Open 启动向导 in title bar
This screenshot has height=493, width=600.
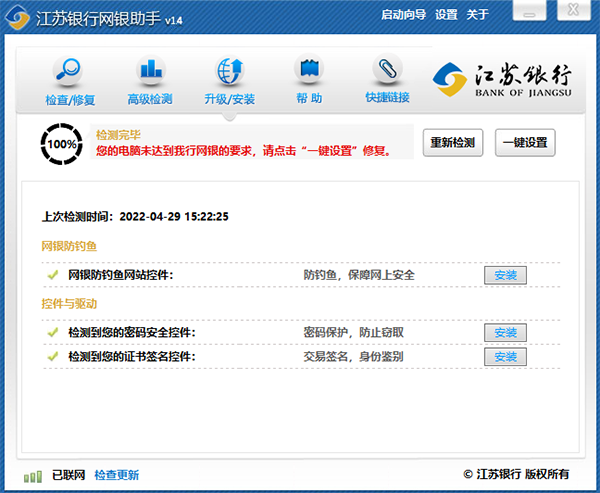pos(403,15)
